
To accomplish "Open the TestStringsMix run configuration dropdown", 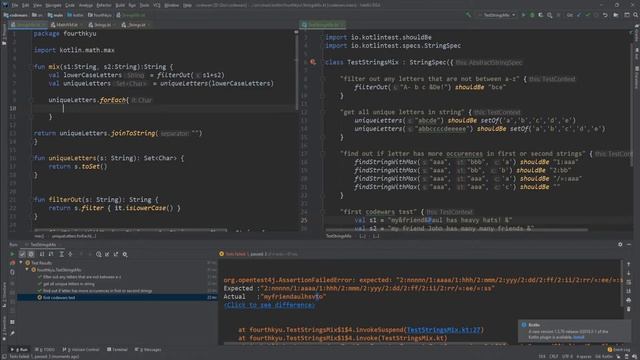I will click(x=497, y=15).
